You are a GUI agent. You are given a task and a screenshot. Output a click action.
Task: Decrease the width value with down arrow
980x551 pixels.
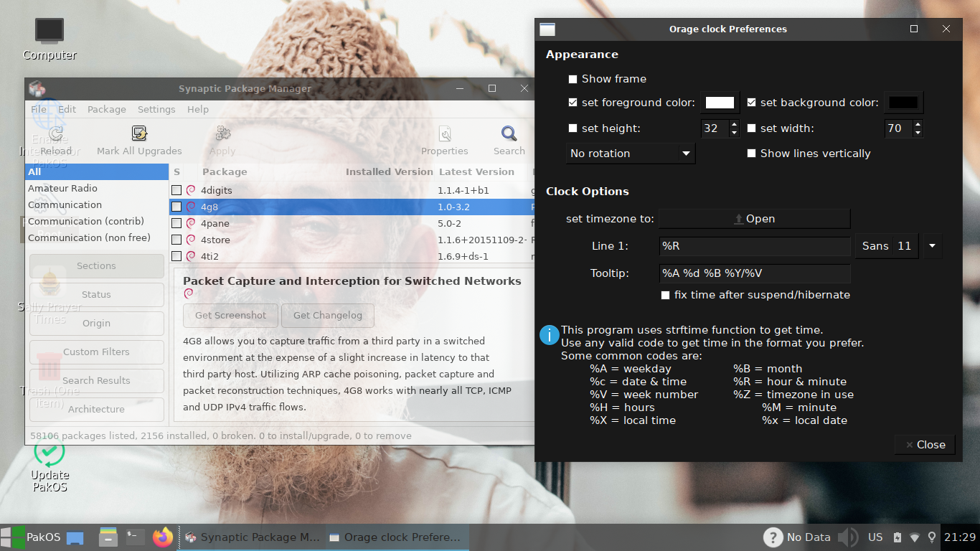coord(918,133)
